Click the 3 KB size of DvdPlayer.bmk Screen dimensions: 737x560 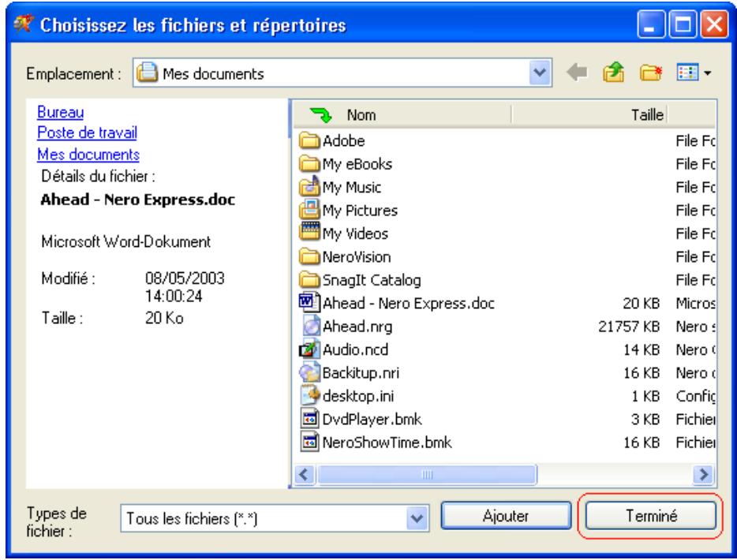645,419
